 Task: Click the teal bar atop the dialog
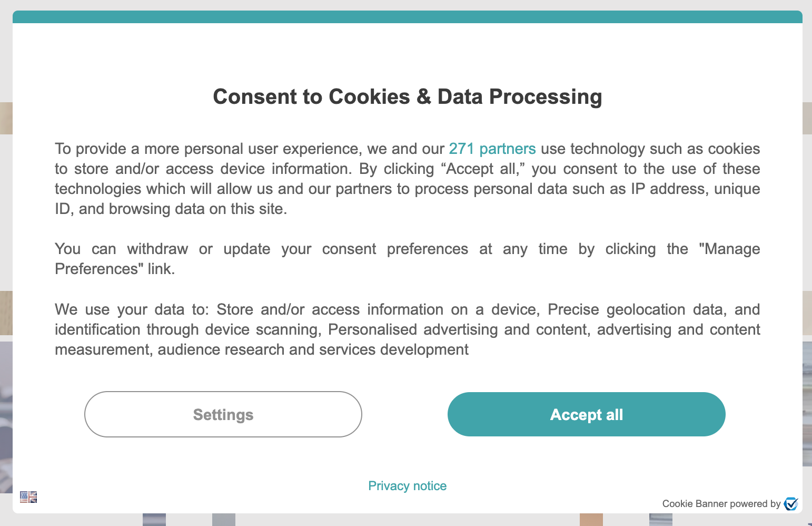point(406,16)
